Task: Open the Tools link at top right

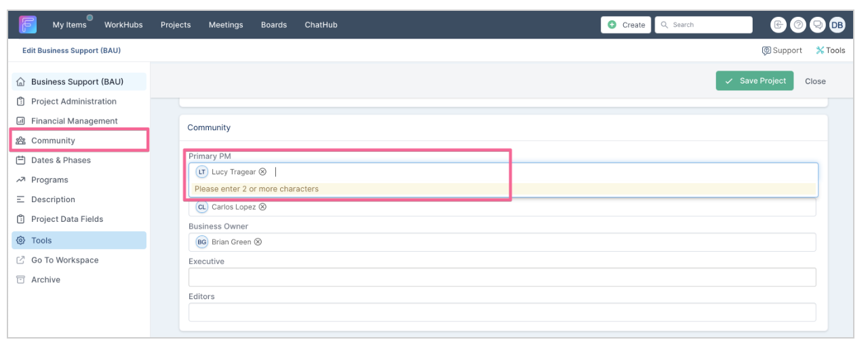Action: tap(830, 50)
